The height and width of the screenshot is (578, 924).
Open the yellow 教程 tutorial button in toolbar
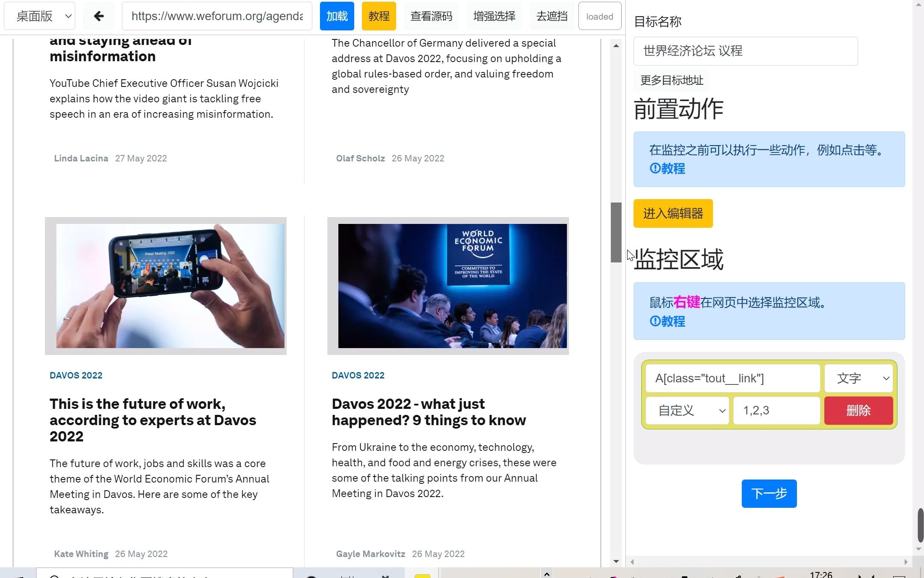(x=379, y=16)
